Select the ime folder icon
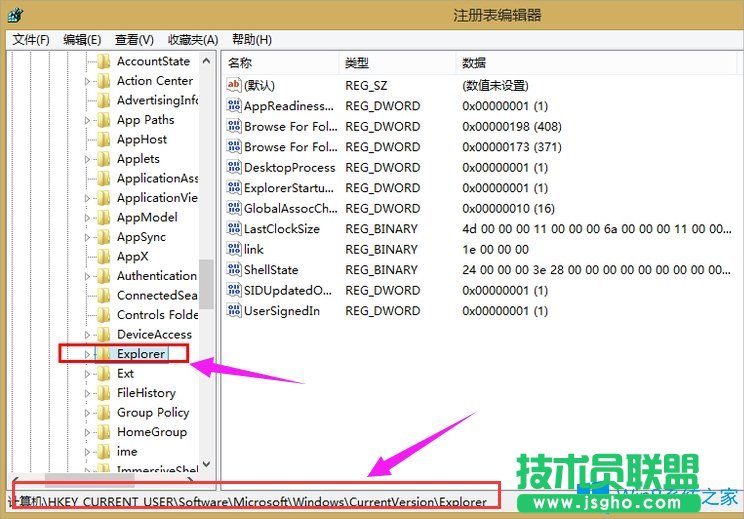The height and width of the screenshot is (519, 744). coord(104,451)
